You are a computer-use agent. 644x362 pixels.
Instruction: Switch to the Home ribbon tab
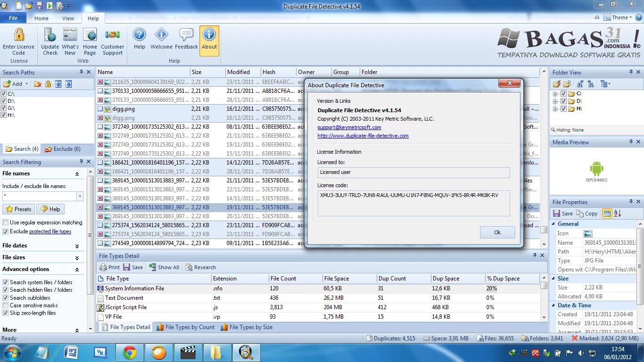click(41, 18)
